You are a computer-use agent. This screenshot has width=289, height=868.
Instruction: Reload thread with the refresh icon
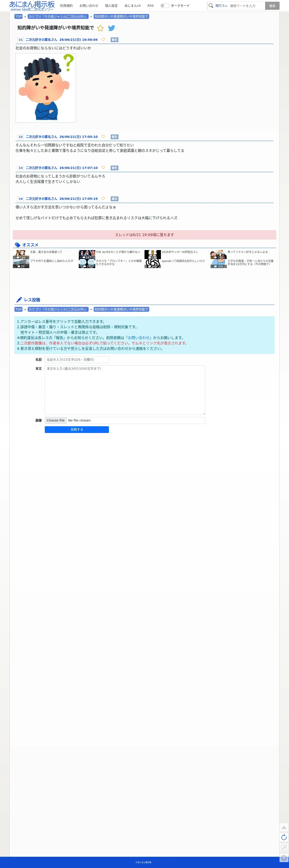284,837
